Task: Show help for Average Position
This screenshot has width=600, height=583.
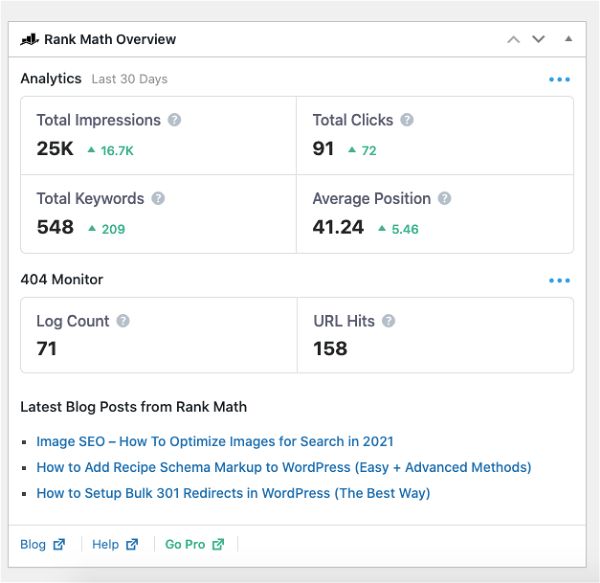Action: 444,199
